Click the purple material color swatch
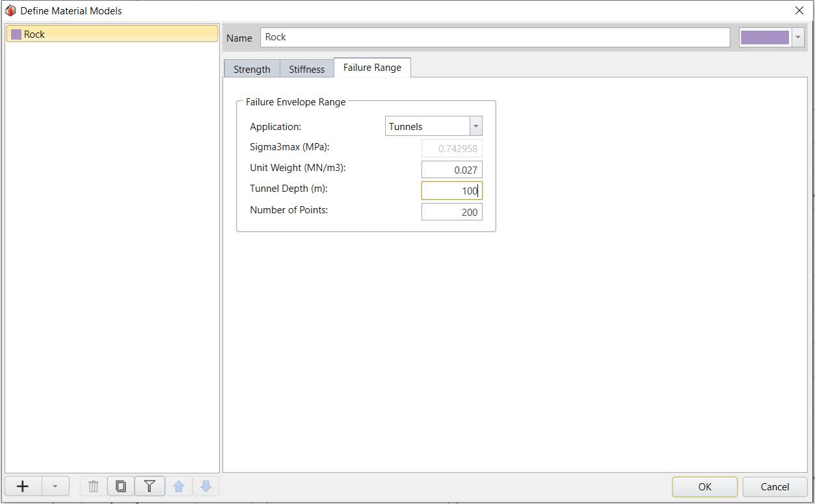The height and width of the screenshot is (504, 815). (765, 37)
